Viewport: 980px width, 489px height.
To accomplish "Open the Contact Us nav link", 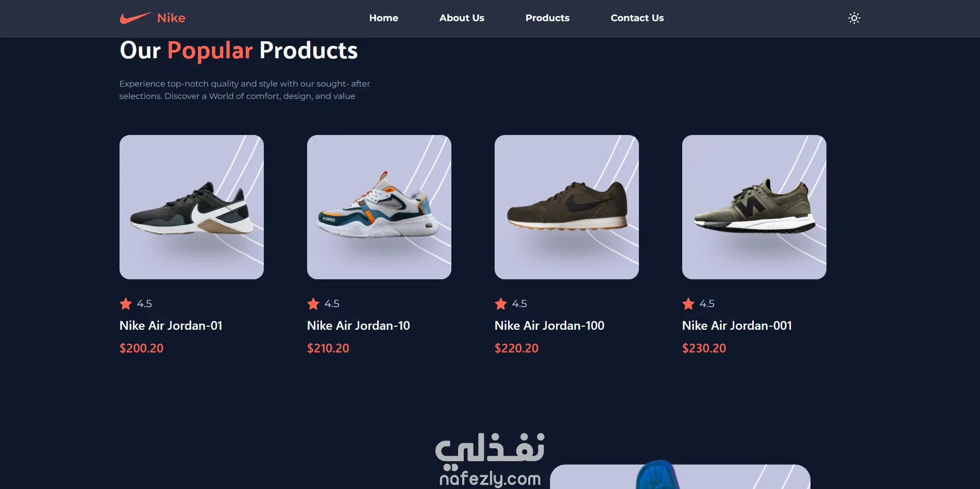I will pos(637,18).
